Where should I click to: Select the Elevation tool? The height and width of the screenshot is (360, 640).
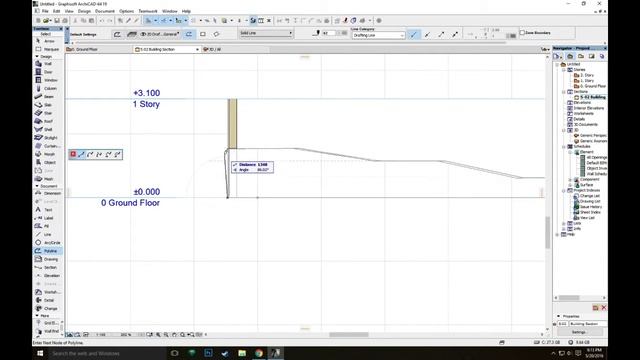tap(48, 276)
